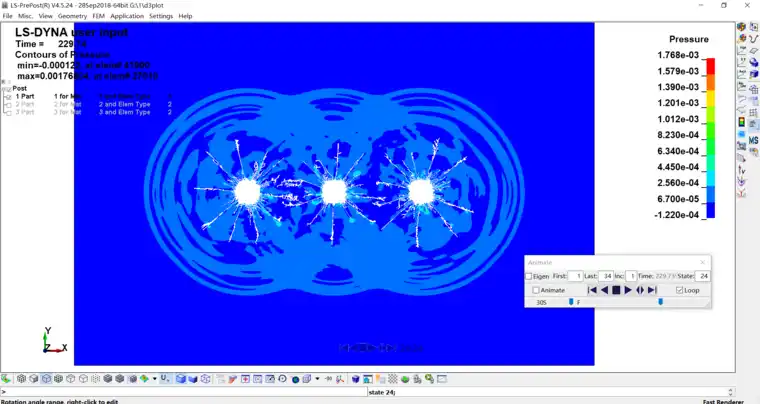Click the checkered grid pattern icon
This screenshot has width=760, height=404.
(x=393, y=379)
